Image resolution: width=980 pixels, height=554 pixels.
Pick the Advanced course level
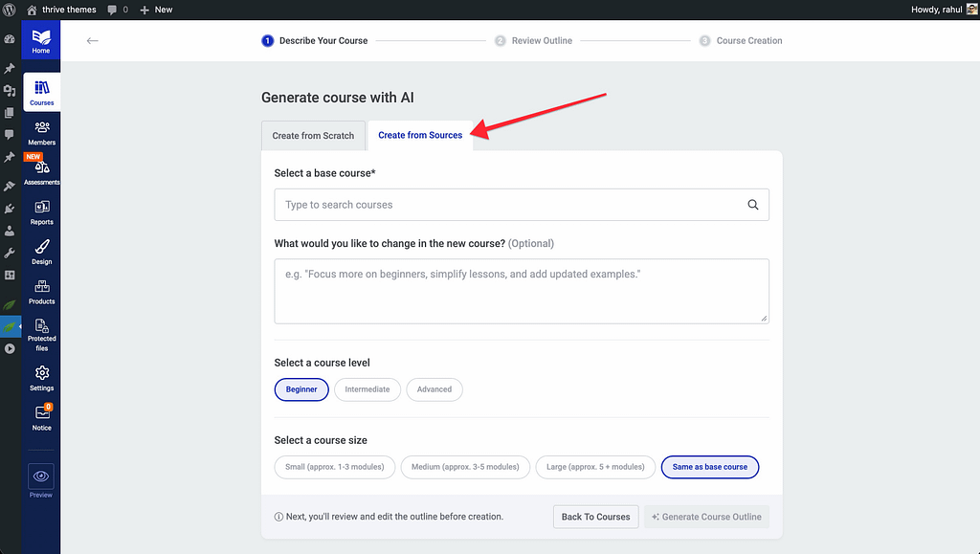(x=434, y=389)
